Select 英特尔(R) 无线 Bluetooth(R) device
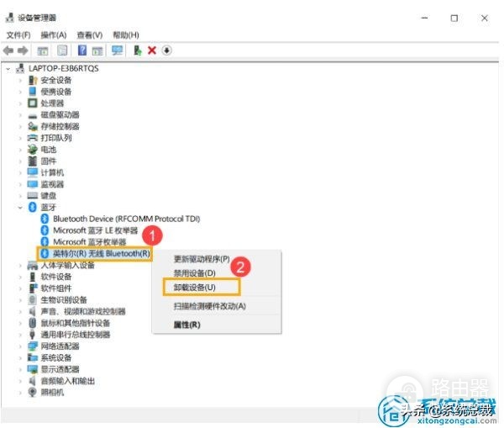The width and height of the screenshot is (504, 428). pos(102,254)
